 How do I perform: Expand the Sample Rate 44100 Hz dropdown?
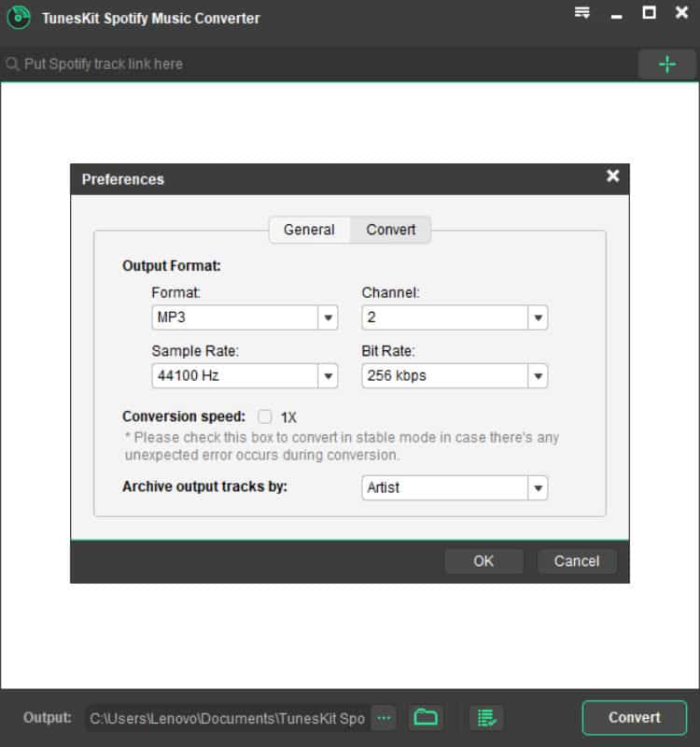[x=245, y=375]
